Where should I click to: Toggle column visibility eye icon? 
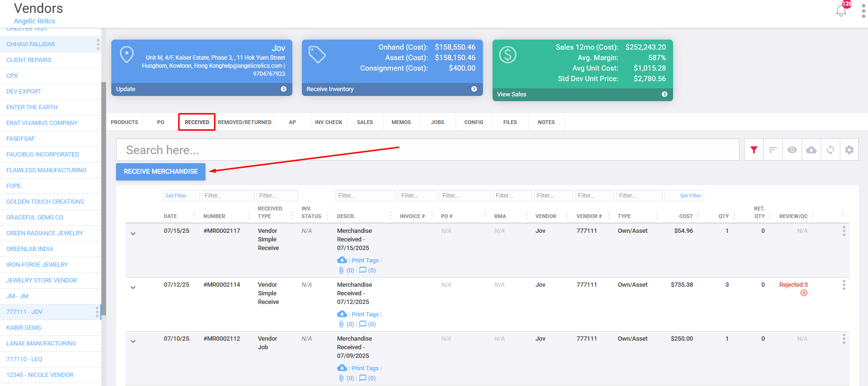click(x=792, y=150)
